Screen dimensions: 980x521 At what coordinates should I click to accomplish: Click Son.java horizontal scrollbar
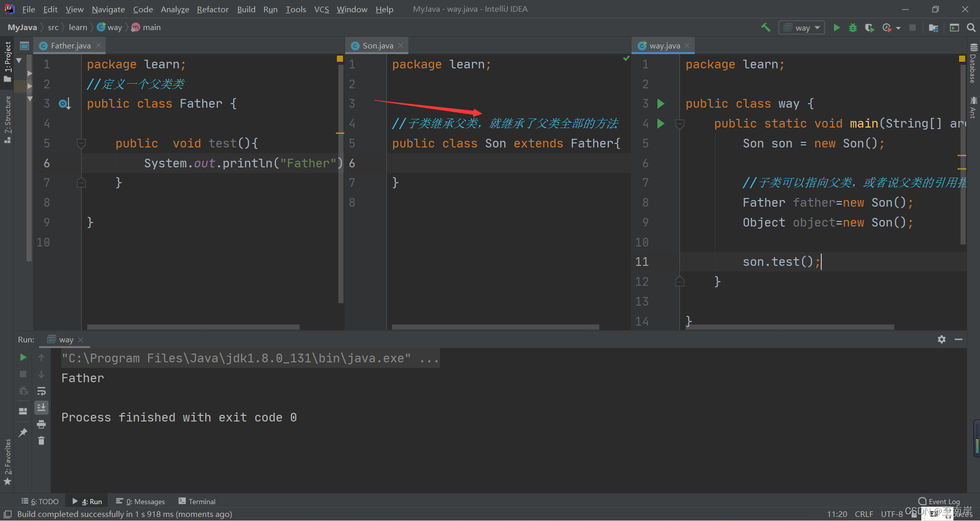click(x=495, y=327)
